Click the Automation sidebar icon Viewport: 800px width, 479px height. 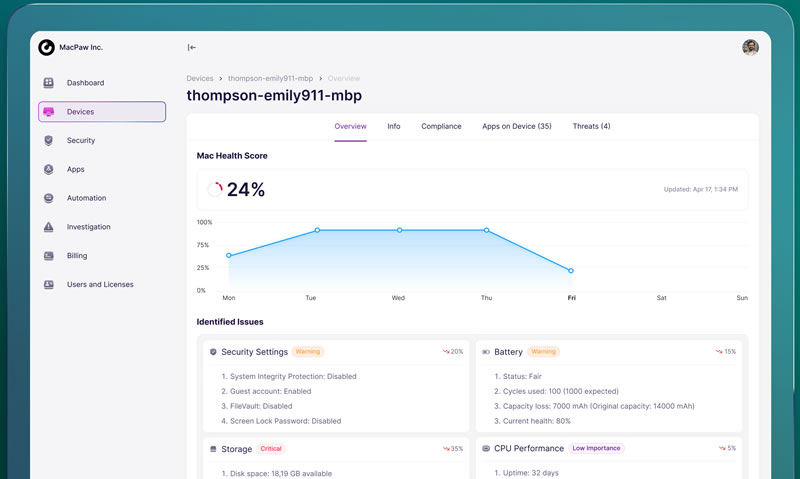[48, 198]
